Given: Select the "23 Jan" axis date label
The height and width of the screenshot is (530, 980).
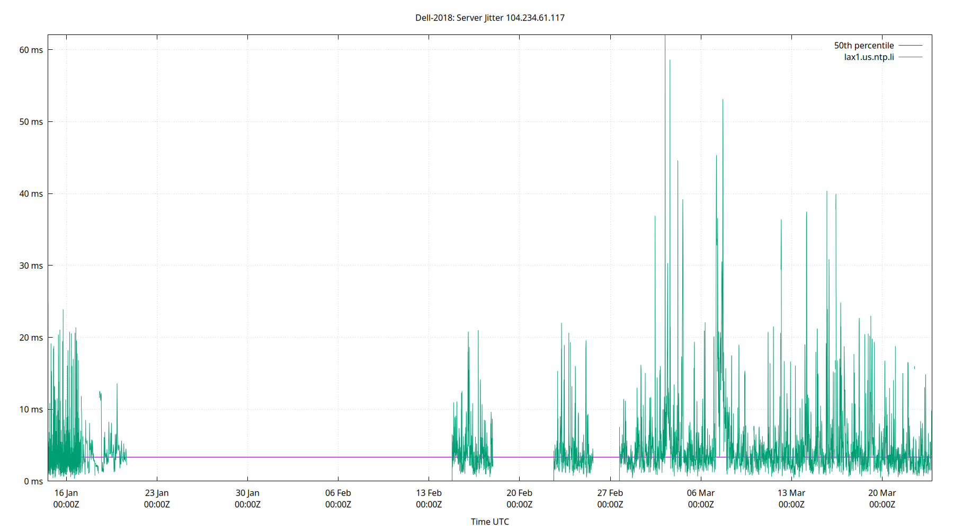Looking at the screenshot, I should click(x=156, y=492).
